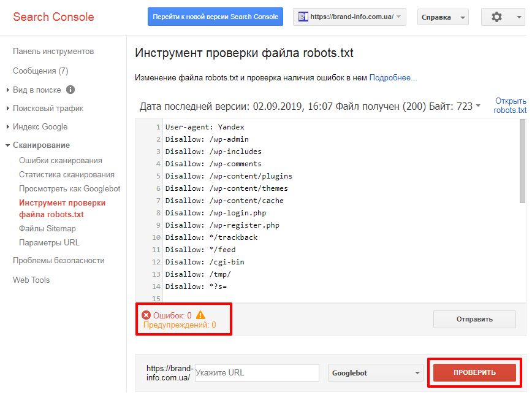532x400 pixels.
Task: Select Инструмент проверки файла robots.txt item
Action: tap(62, 209)
